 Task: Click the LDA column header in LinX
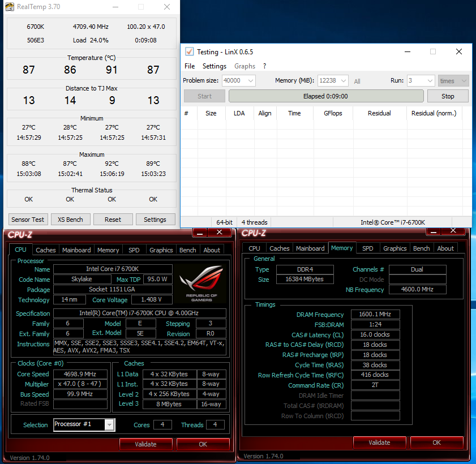pyautogui.click(x=239, y=113)
